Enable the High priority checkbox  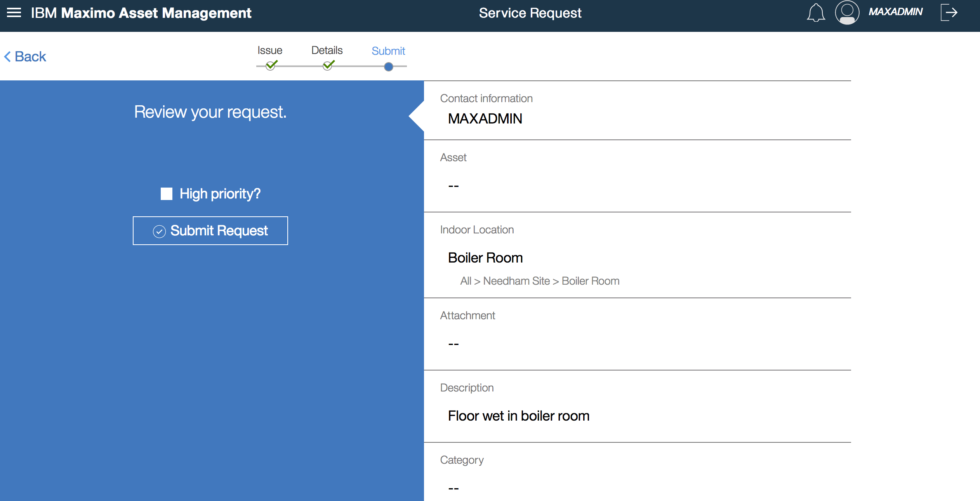point(167,194)
